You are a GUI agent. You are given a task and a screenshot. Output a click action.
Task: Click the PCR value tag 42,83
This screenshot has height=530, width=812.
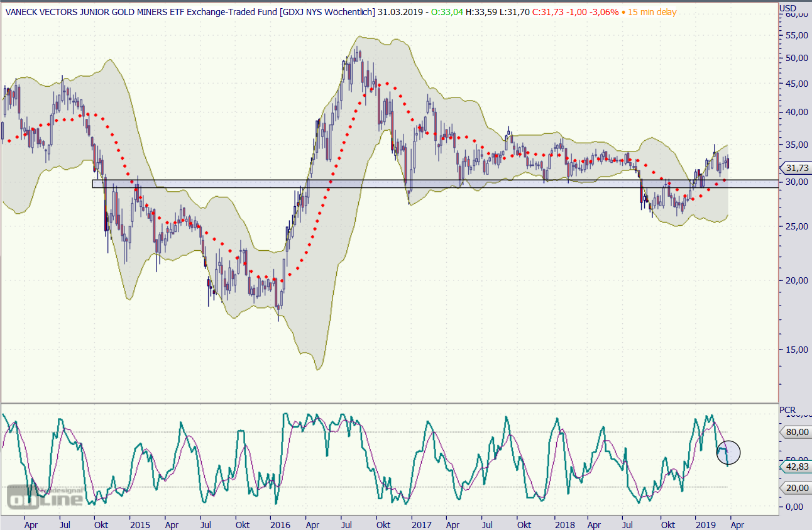point(794,467)
